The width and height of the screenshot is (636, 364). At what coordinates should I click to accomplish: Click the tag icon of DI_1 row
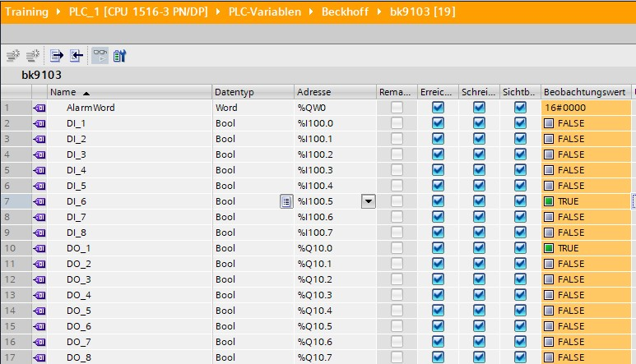[x=39, y=123]
